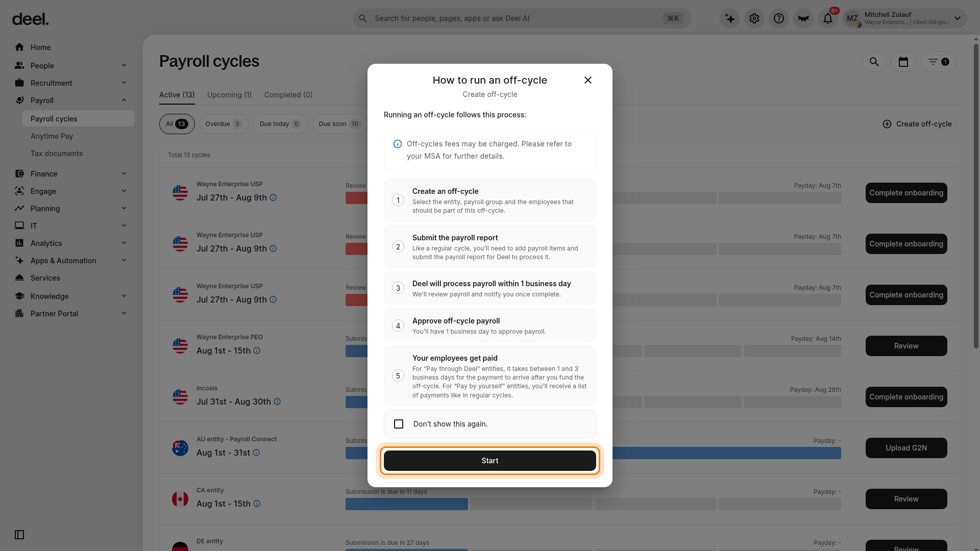Image resolution: width=980 pixels, height=551 pixels.
Task: Expand the Finance menu chevron
Action: tap(124, 173)
